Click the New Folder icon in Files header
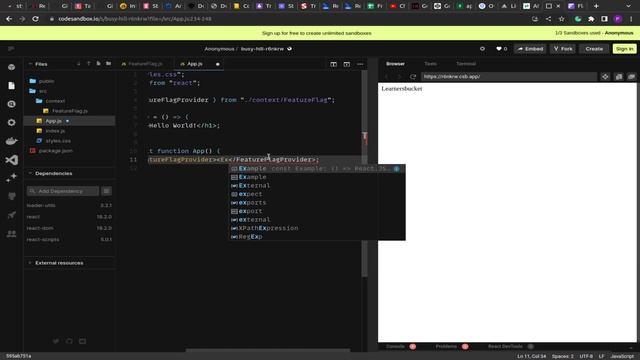Viewport: 640px width, 360px height. pyautogui.click(x=108, y=64)
